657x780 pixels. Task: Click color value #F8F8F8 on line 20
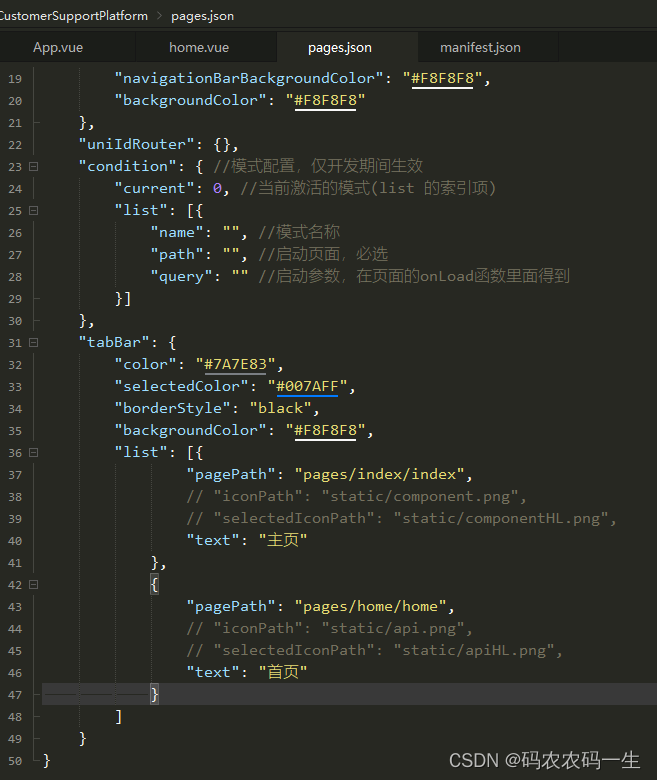click(x=325, y=100)
